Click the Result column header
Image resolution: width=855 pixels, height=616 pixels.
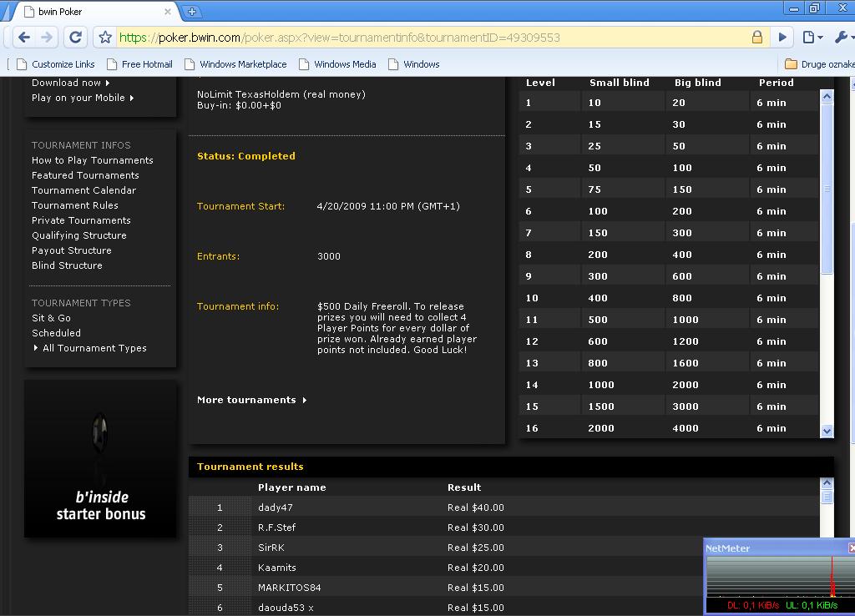[x=464, y=487]
